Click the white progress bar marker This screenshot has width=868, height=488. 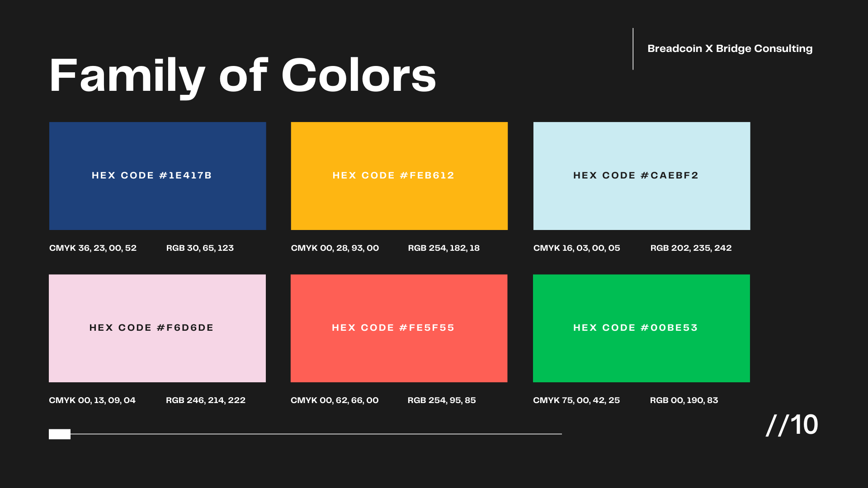[60, 434]
